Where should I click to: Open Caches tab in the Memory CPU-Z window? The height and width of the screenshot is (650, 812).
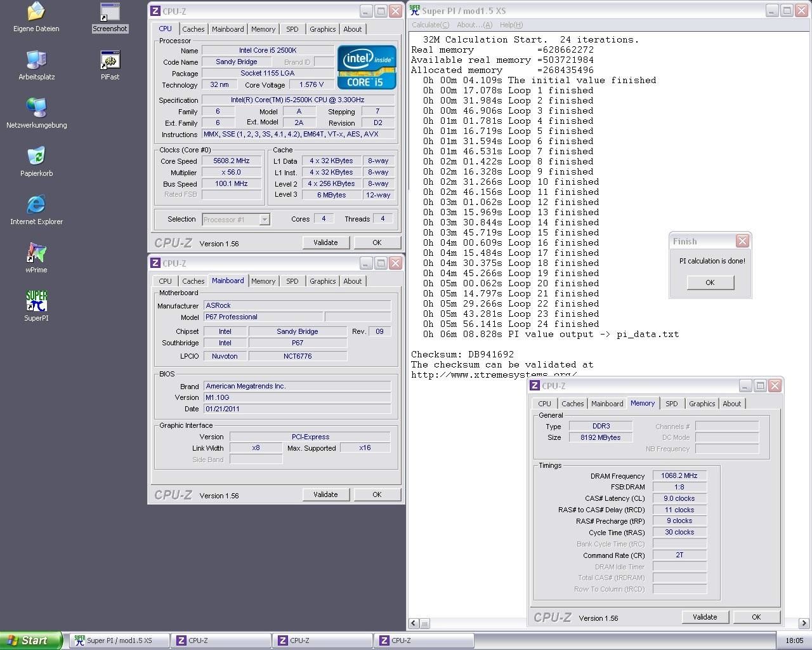(x=573, y=404)
